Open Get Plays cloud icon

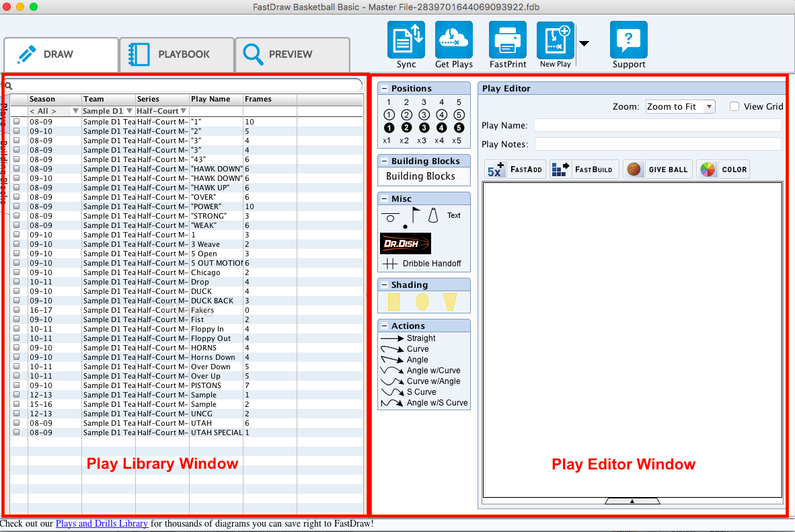pos(454,40)
